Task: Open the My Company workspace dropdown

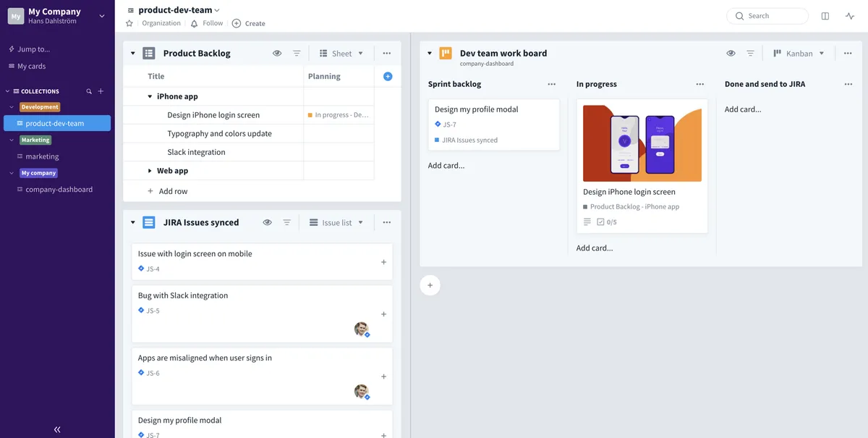Action: click(101, 16)
